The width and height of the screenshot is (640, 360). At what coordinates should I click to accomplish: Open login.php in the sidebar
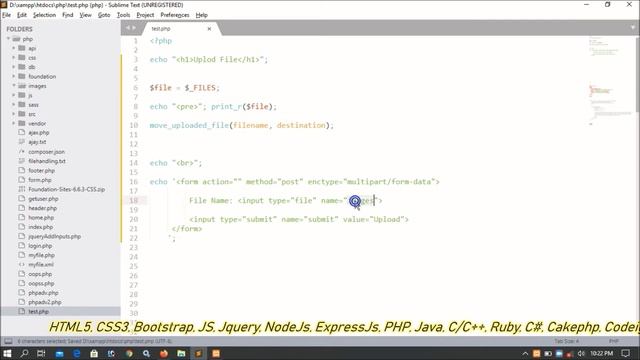pos(40,246)
